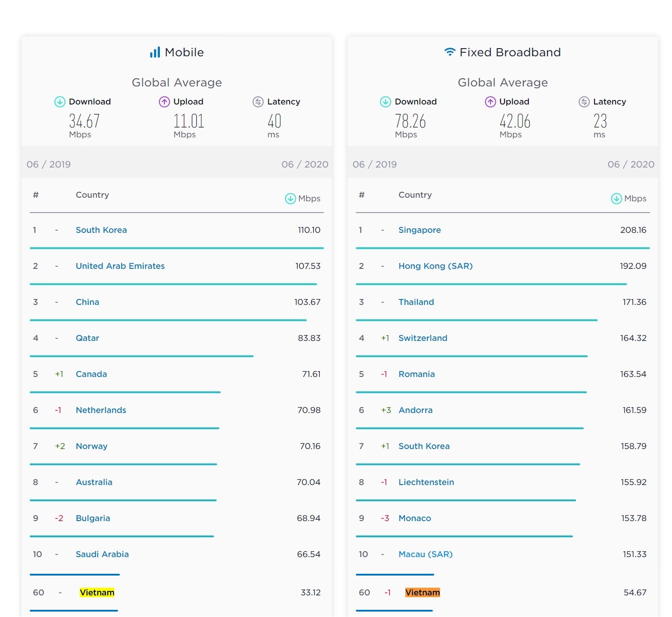Click Mbps download icon in Mobile table header
Viewport: 672px width, 617px height.
click(291, 199)
